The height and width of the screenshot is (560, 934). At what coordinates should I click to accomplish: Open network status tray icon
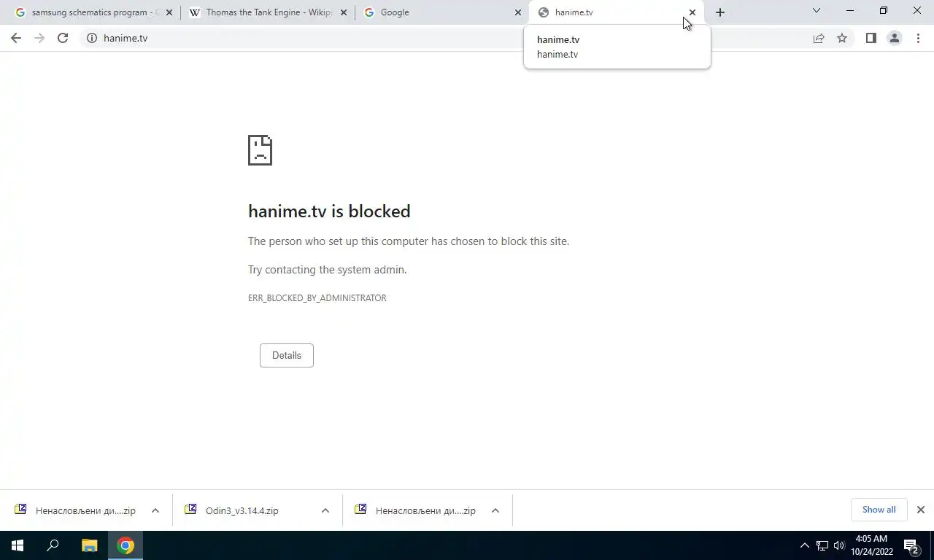822,545
